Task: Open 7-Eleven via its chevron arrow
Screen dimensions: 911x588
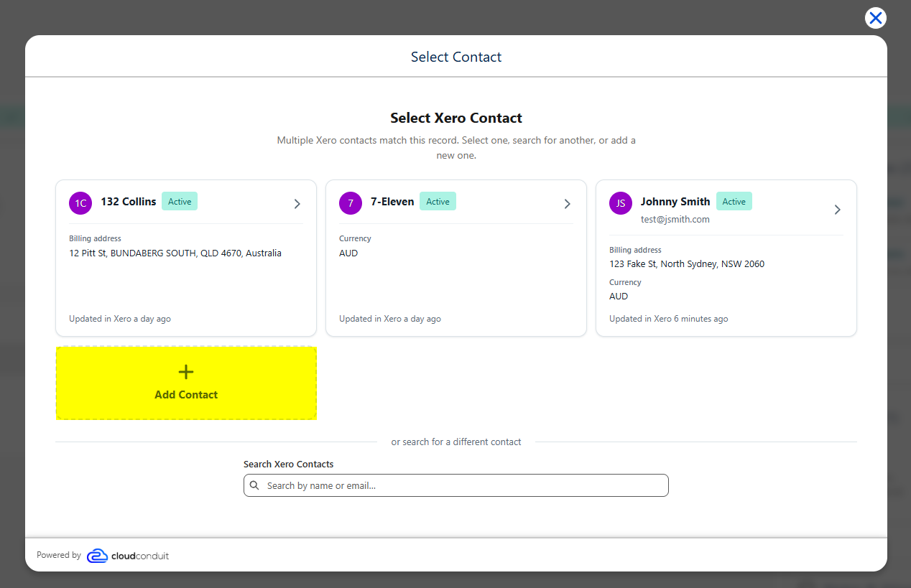Action: [567, 204]
